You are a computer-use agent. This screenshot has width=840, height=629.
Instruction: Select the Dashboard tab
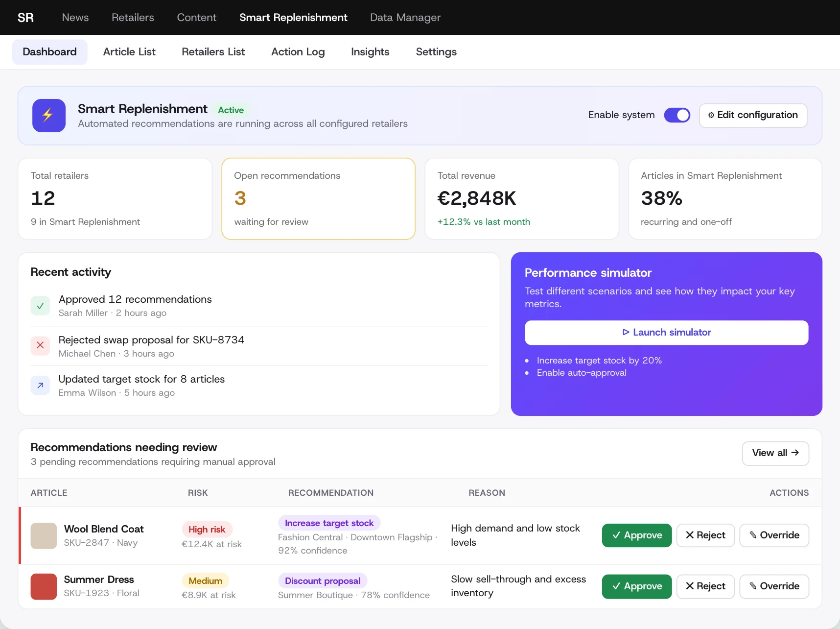(x=50, y=52)
